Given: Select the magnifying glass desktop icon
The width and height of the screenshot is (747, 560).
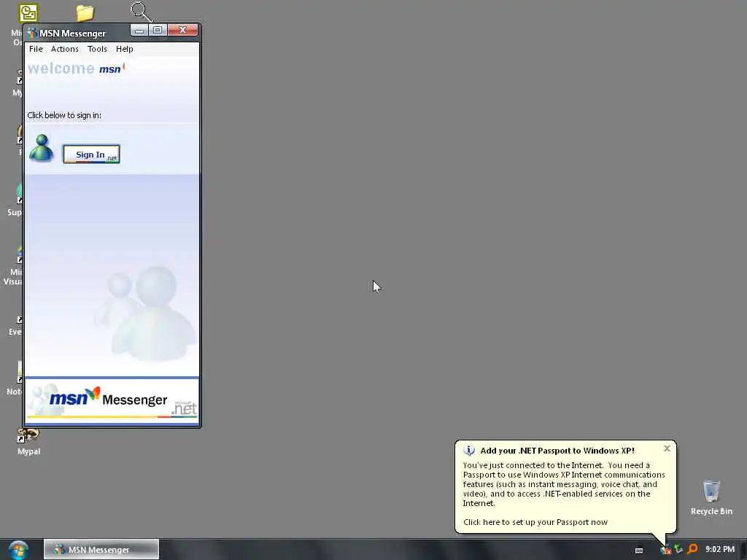Looking at the screenshot, I should (x=141, y=12).
